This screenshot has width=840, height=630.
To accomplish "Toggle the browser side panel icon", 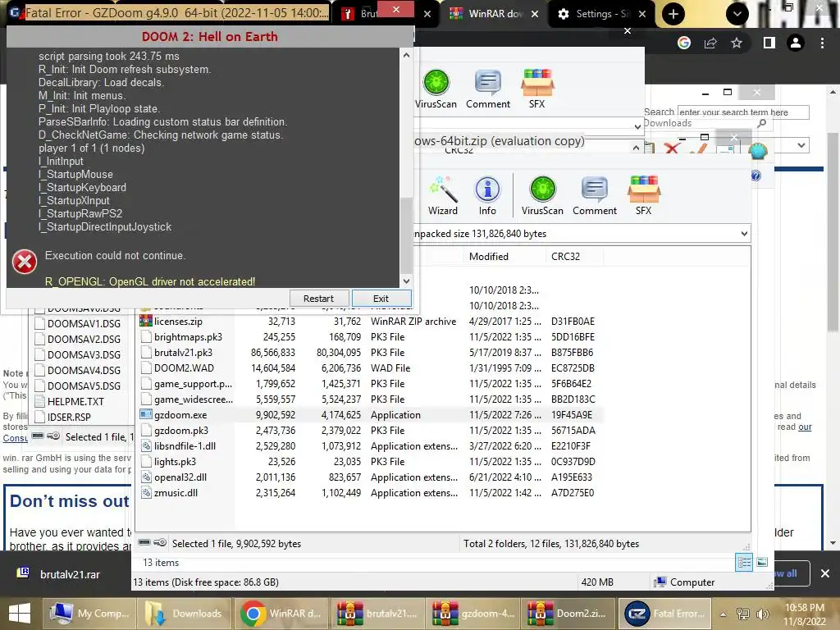I will coord(769,43).
